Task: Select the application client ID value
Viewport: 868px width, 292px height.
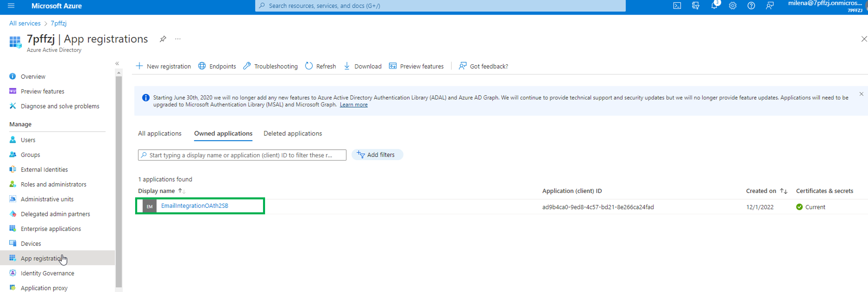Action: click(598, 207)
